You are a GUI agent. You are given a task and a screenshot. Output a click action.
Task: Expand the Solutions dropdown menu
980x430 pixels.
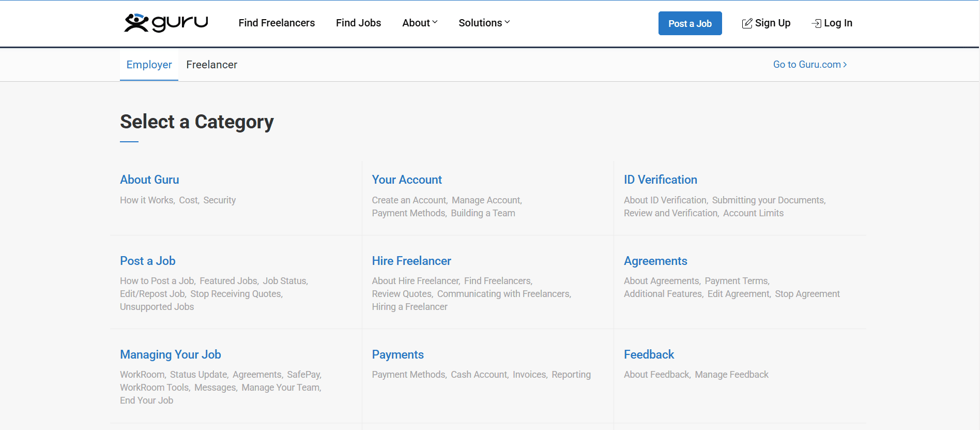click(484, 23)
